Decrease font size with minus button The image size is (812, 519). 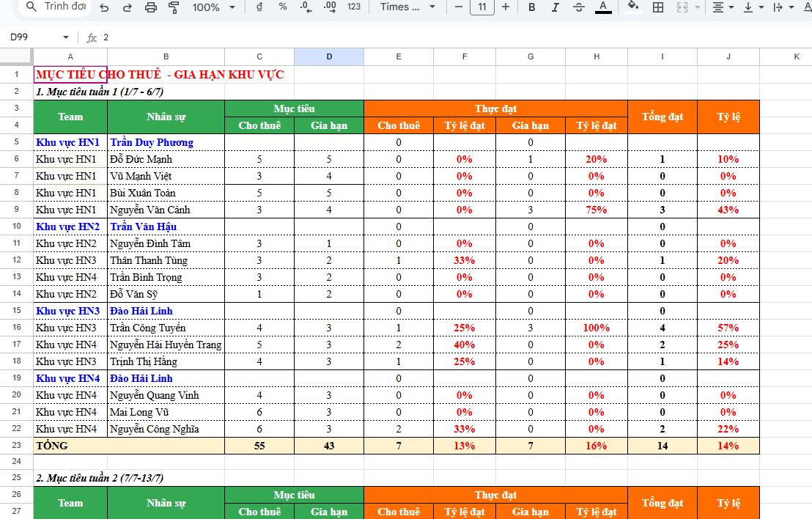tap(458, 7)
